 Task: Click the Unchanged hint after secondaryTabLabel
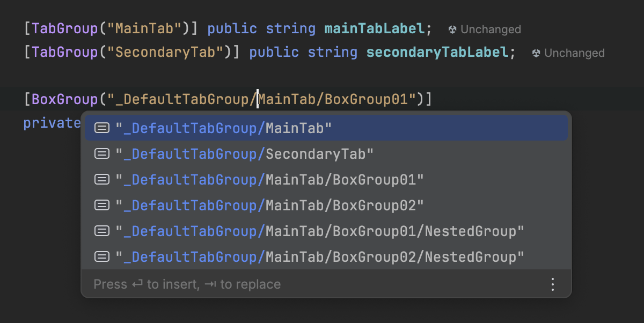tap(574, 53)
